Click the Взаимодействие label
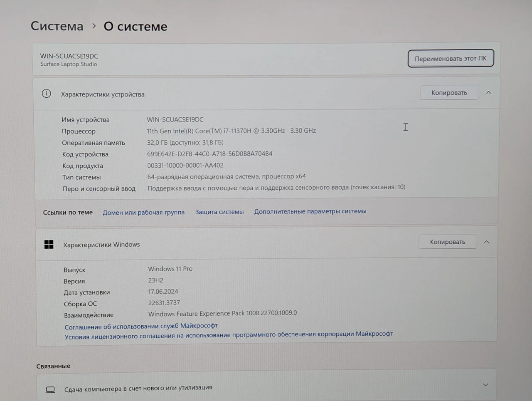This screenshot has height=401, width=532. (89, 315)
